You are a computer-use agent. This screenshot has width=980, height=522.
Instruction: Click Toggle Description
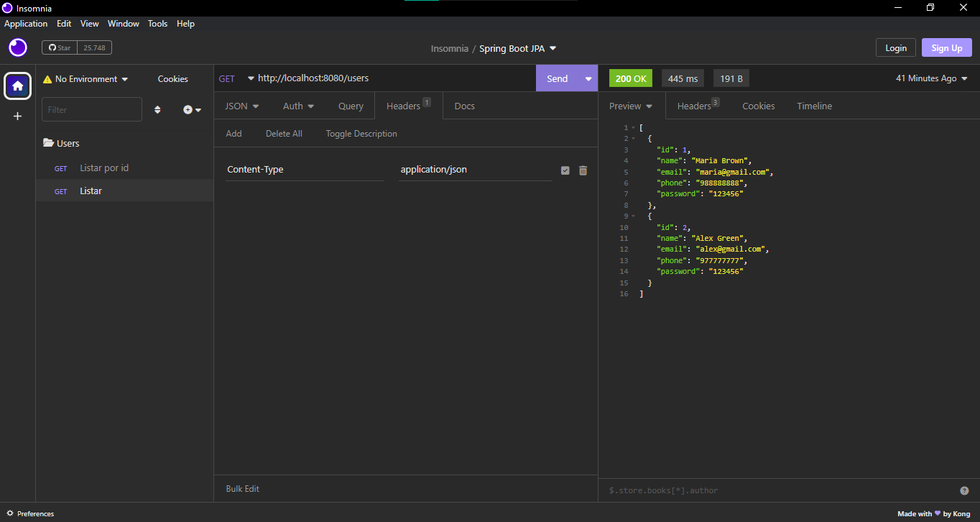coord(361,134)
